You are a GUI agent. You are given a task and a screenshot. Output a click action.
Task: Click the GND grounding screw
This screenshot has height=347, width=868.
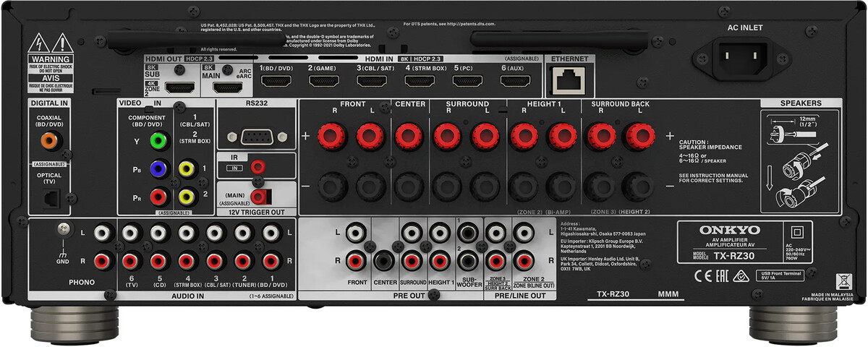(x=64, y=230)
